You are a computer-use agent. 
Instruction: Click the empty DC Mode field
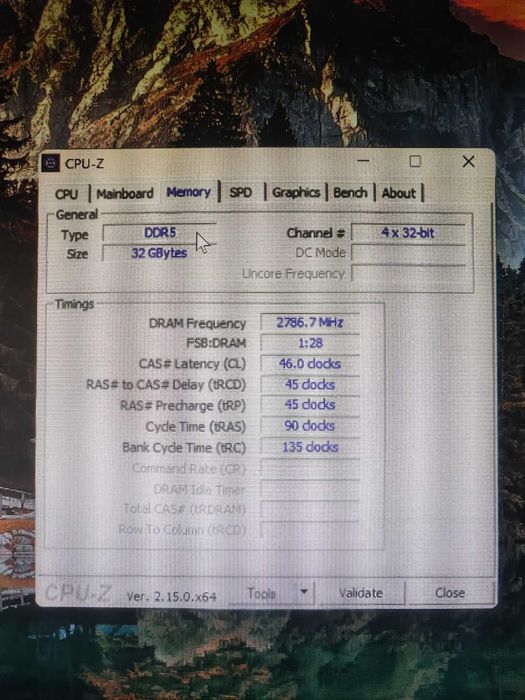408,253
